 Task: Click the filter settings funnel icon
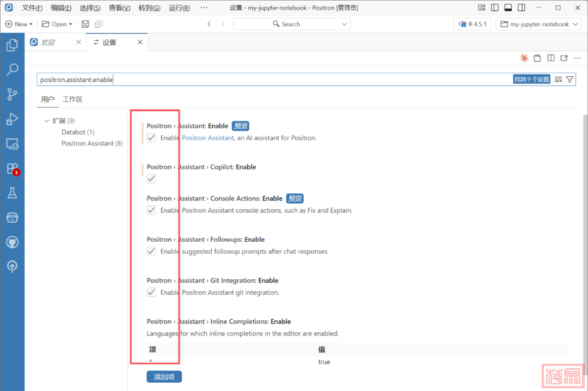click(569, 80)
